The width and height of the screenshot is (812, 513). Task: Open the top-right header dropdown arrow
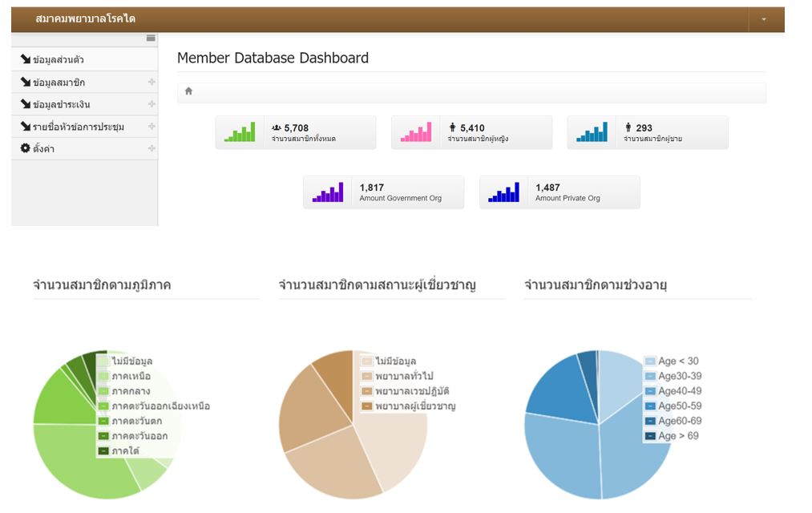pyautogui.click(x=764, y=19)
